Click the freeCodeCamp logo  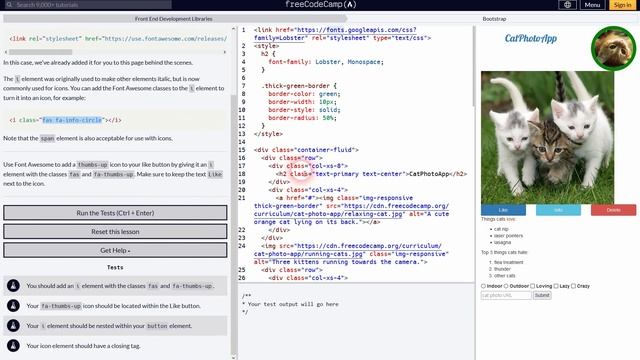(320, 4)
